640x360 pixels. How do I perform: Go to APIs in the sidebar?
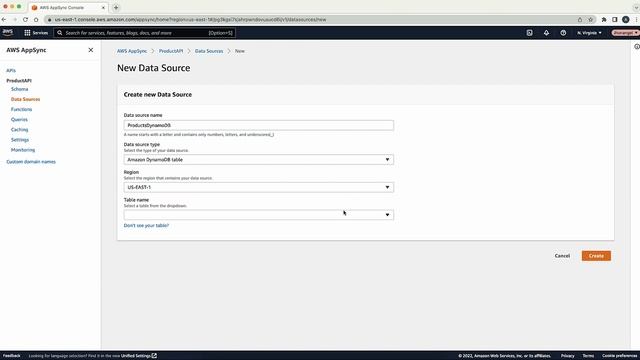click(x=11, y=71)
